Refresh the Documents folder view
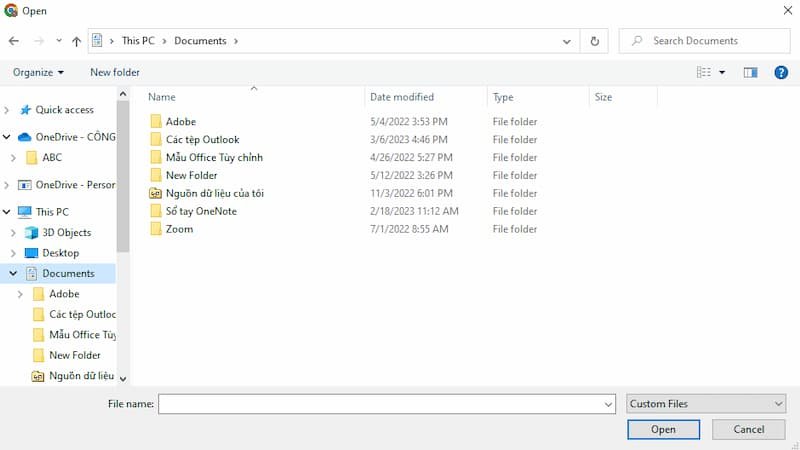This screenshot has height=450, width=800. pos(594,41)
